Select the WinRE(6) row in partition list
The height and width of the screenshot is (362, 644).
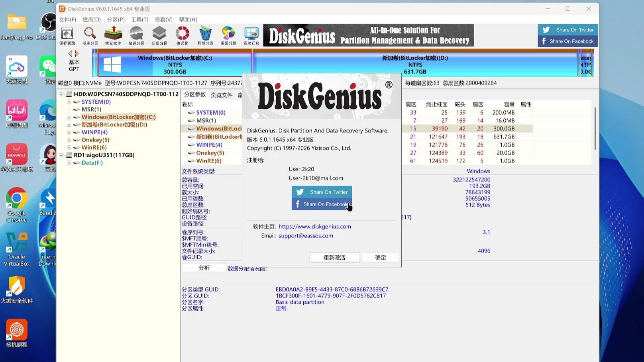point(356,161)
